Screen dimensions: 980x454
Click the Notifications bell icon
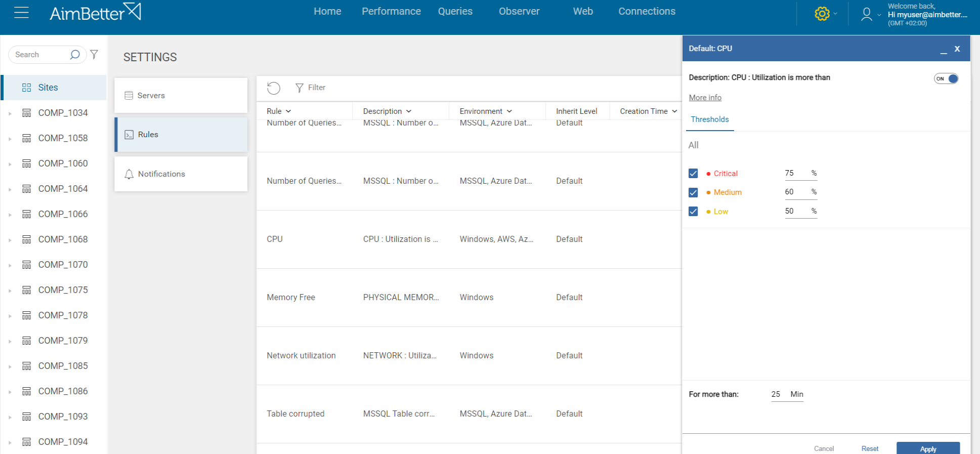click(x=129, y=174)
